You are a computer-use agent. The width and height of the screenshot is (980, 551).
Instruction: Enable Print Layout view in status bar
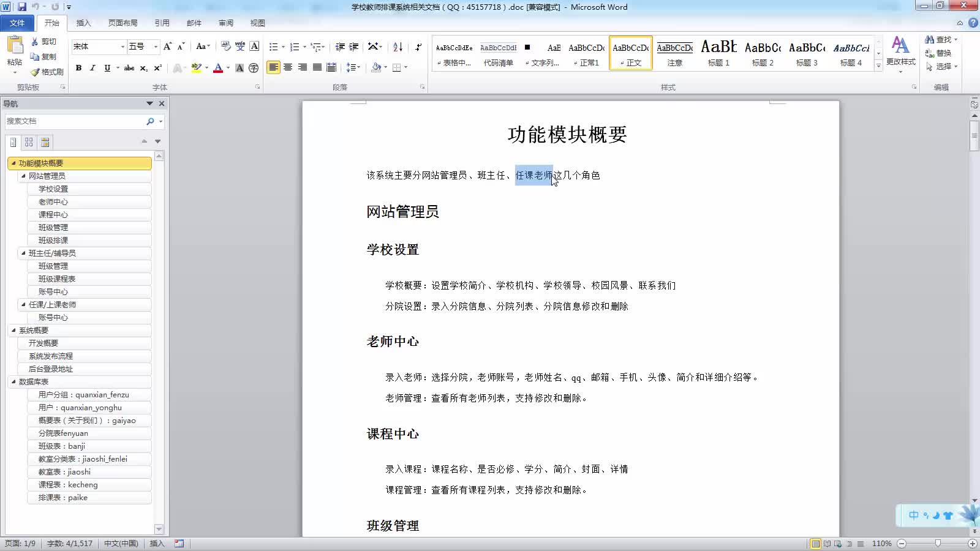point(816,543)
